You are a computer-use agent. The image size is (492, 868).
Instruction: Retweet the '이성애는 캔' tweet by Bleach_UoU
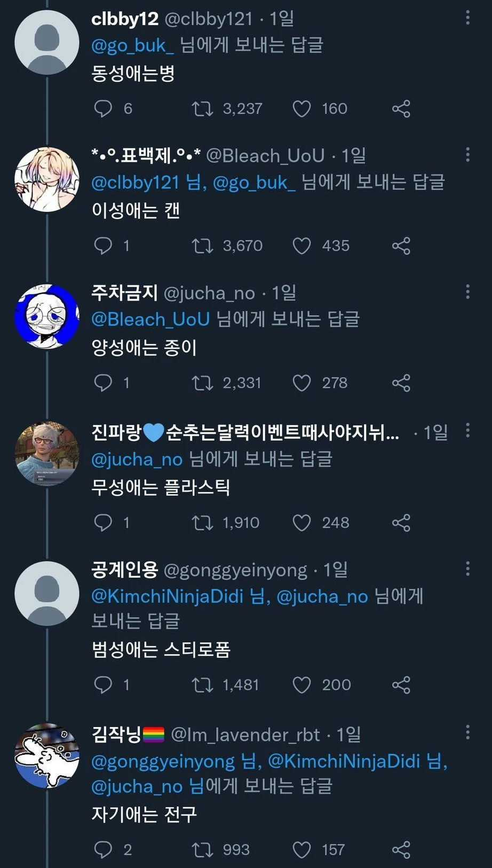point(203,246)
